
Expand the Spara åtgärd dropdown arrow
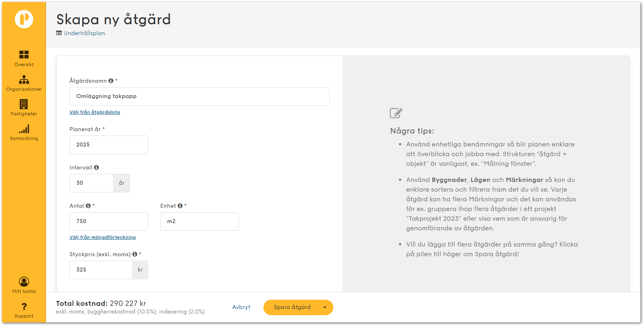[325, 307]
